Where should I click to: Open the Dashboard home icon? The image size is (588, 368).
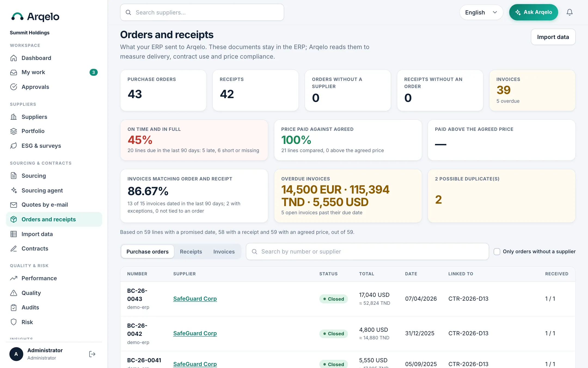point(14,58)
